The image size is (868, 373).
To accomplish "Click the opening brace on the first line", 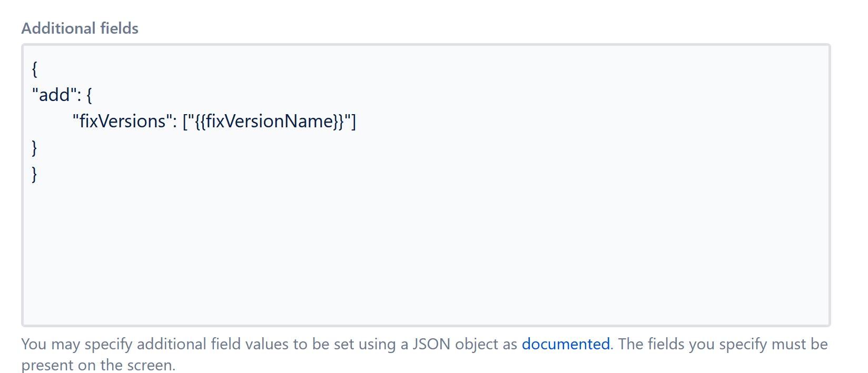I will pos(34,68).
